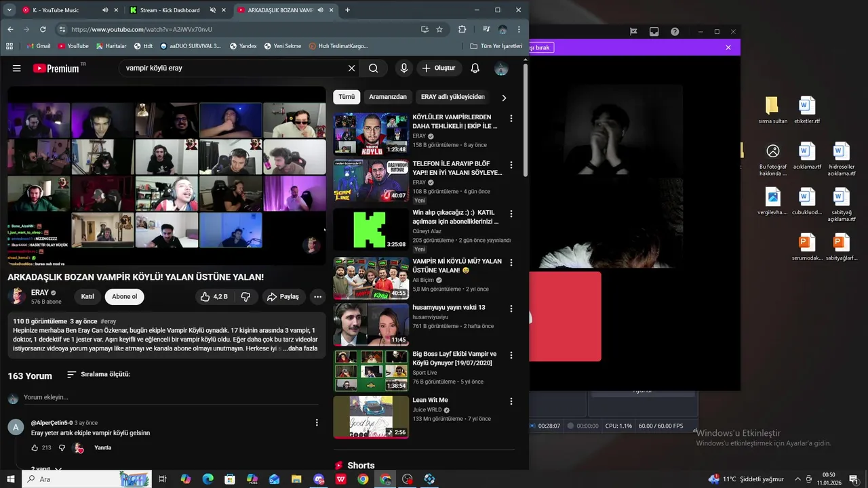This screenshot has height=488, width=868.
Task: Open the help question mark in streaming app
Action: click(675, 31)
